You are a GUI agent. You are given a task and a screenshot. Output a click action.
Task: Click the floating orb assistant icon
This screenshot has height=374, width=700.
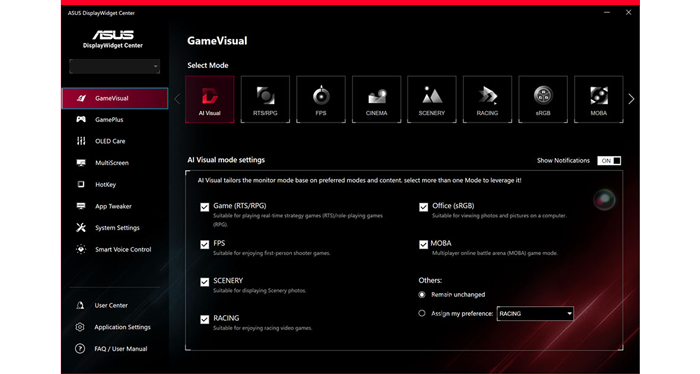coord(604,199)
